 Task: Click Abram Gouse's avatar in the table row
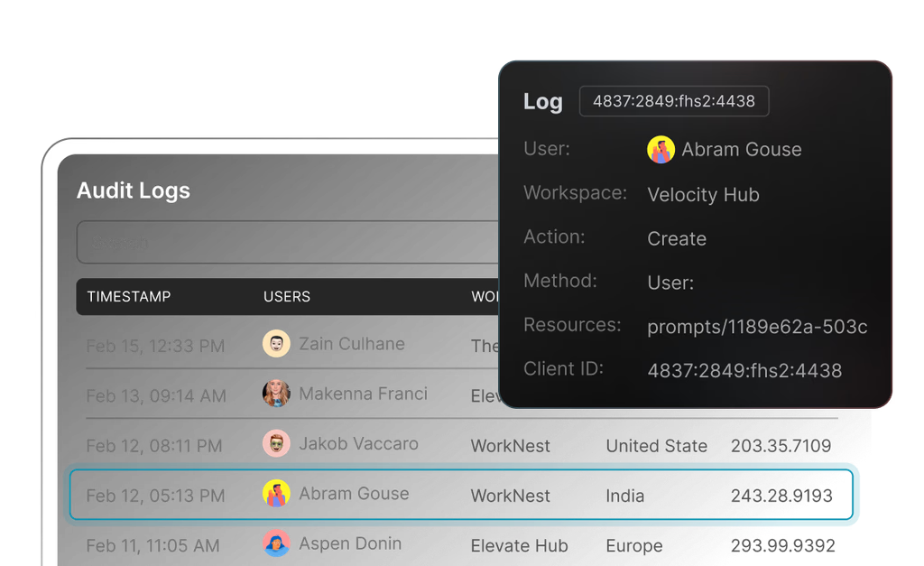point(277,493)
